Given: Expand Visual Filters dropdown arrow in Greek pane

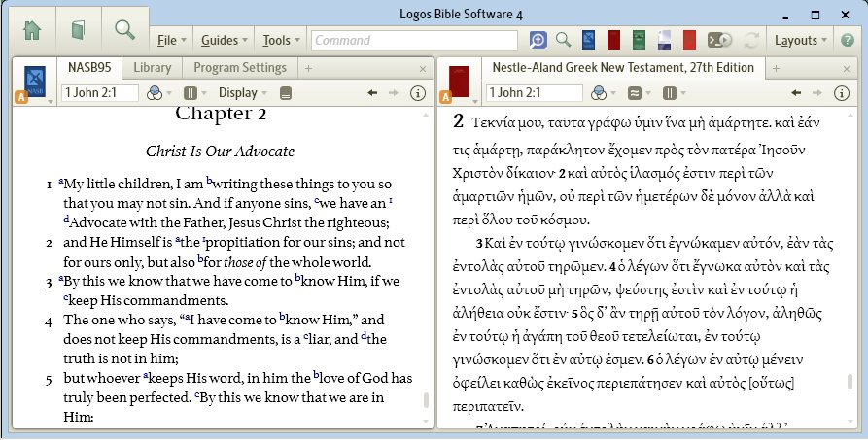Looking at the screenshot, I should click(613, 93).
